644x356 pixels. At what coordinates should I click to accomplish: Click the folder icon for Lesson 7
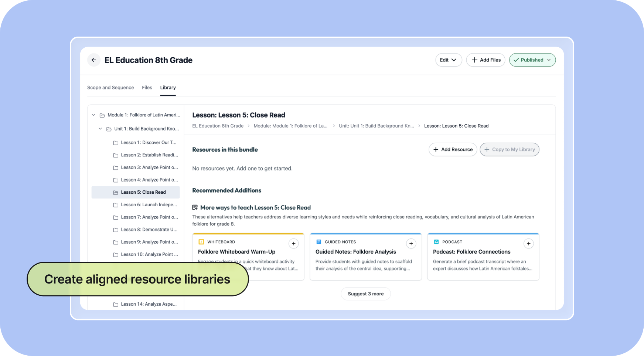tap(116, 217)
